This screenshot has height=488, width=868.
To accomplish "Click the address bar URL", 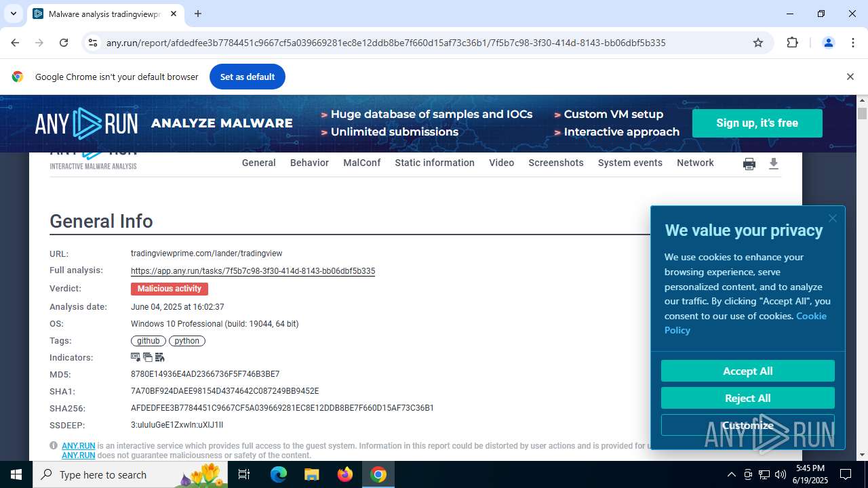I will pyautogui.click(x=386, y=43).
